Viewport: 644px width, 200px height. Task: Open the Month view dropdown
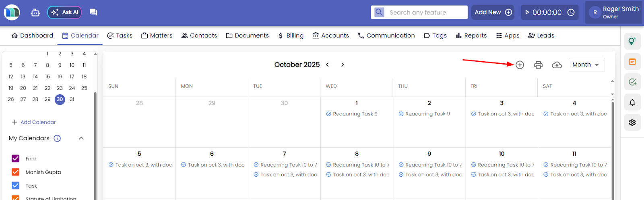click(586, 65)
